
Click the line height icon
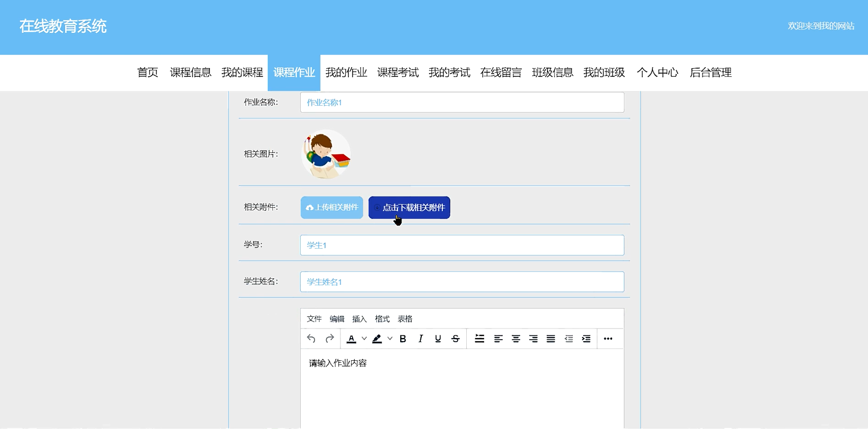pos(479,339)
